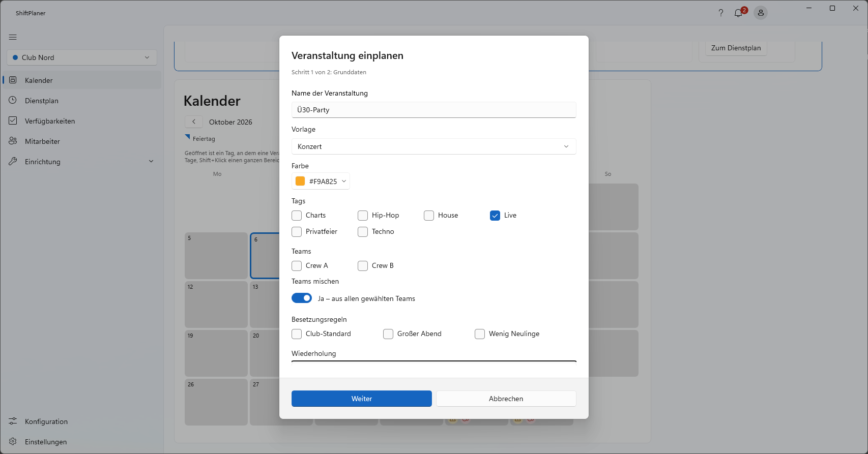Open help via question mark icon
The image size is (868, 454).
point(720,13)
